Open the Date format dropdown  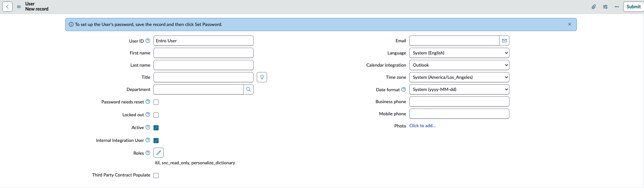point(459,89)
